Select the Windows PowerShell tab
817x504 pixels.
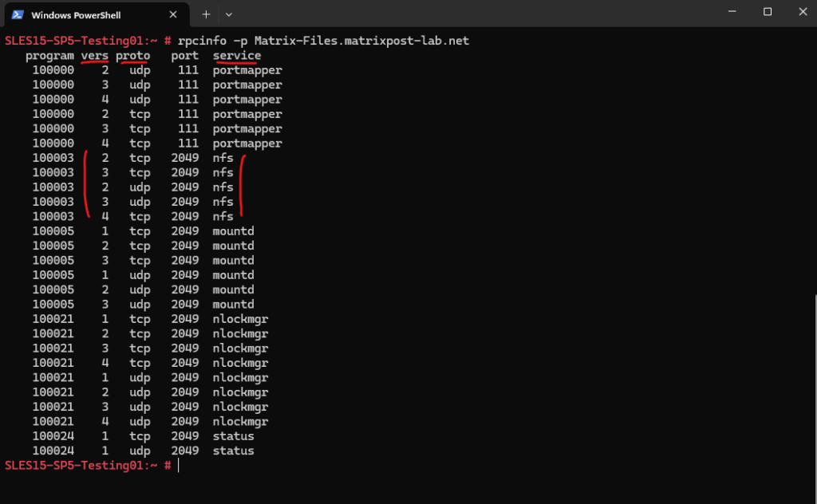[88, 14]
